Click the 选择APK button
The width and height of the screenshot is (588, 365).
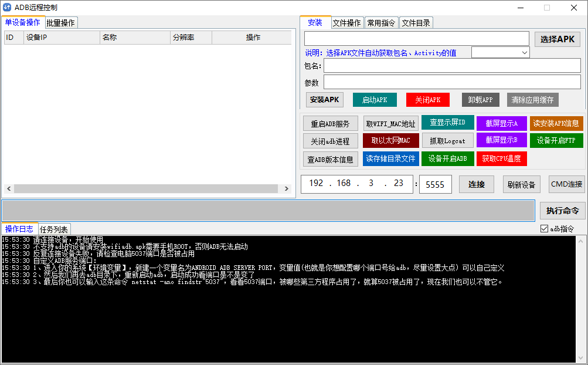coord(558,39)
